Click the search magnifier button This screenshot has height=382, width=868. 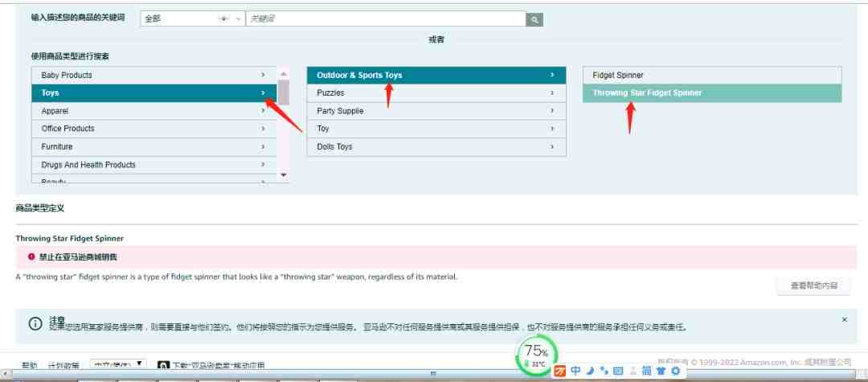click(x=534, y=19)
